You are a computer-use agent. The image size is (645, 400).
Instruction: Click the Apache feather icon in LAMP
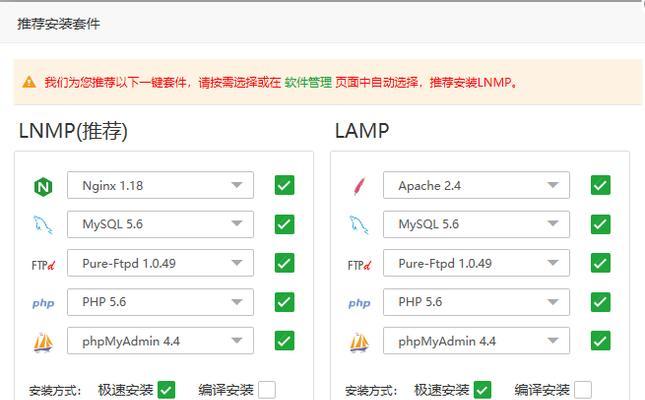(x=360, y=186)
